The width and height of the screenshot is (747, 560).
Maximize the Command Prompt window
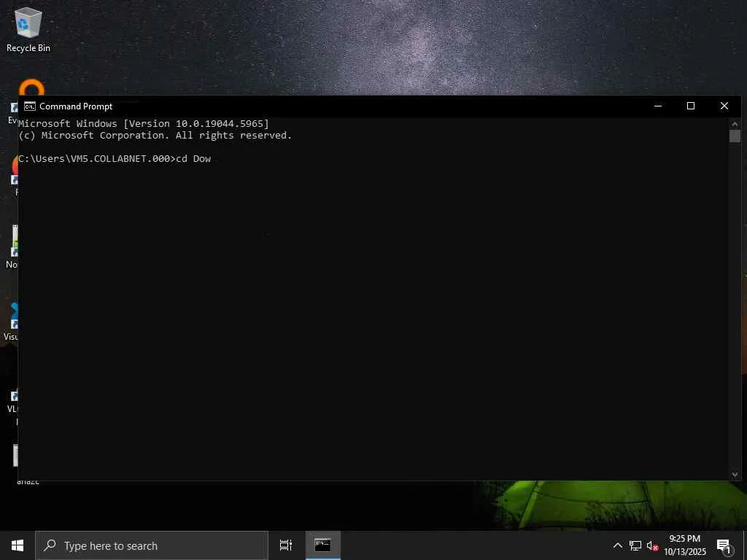tap(691, 106)
